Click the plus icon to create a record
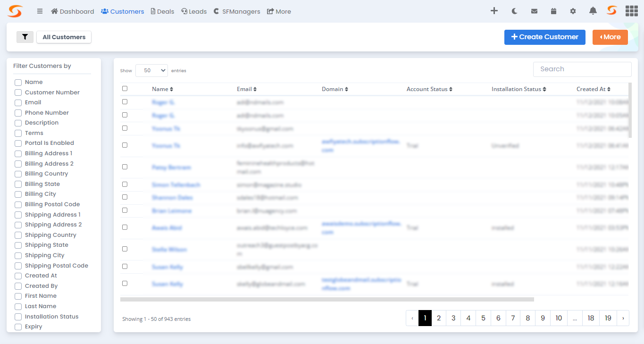This screenshot has width=644, height=344. (x=494, y=10)
